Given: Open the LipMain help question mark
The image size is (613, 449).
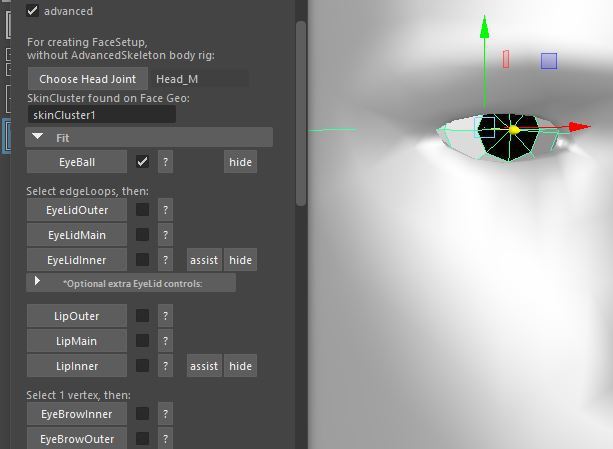Looking at the screenshot, I should [165, 341].
